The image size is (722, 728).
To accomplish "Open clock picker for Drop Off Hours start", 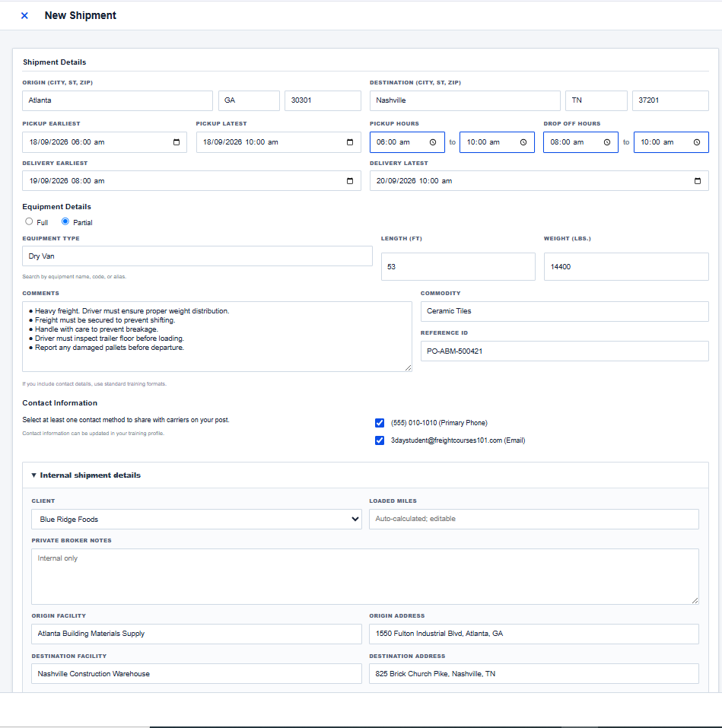I will 607,142.
